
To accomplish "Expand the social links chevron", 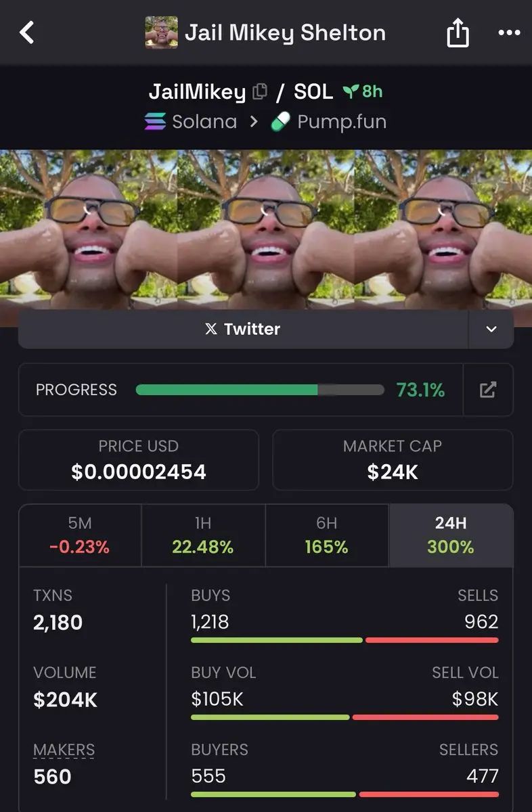I will click(491, 330).
